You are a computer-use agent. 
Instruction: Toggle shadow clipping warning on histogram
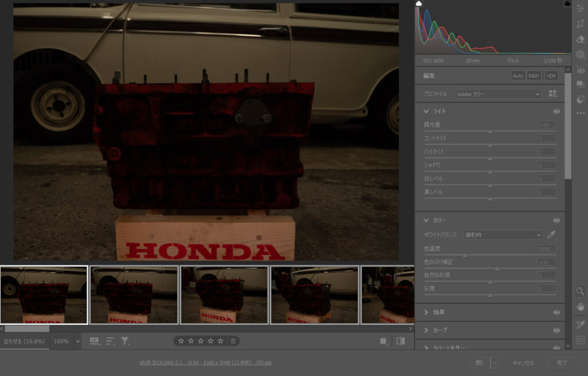[x=419, y=3]
